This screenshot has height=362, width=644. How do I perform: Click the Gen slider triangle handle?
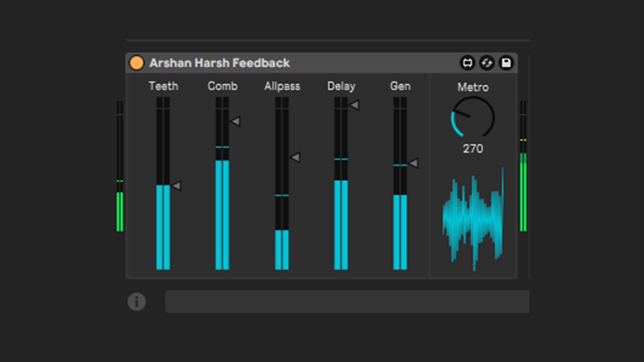[x=414, y=163]
